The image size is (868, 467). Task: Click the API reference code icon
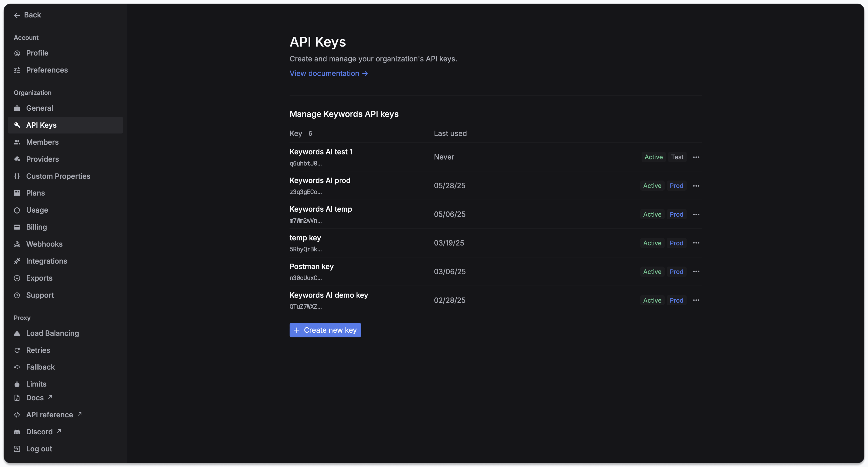coord(17,415)
